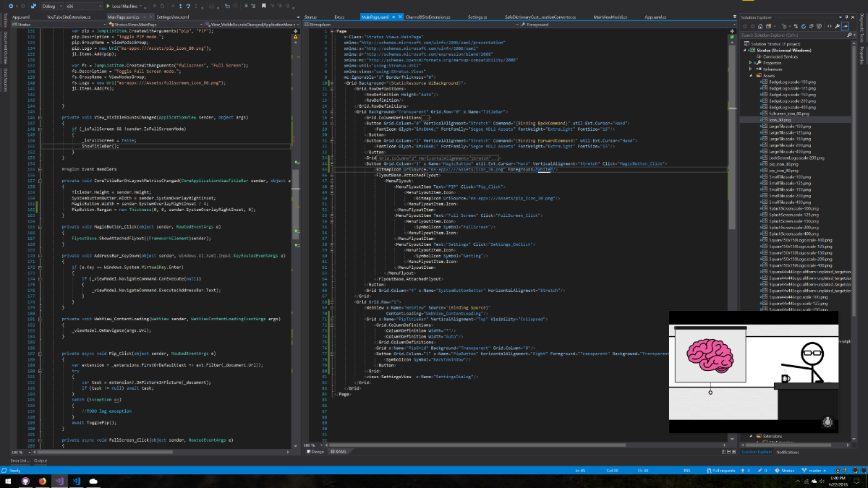Open Properties wrench icon in Solution Explorer
This screenshot has height=488, width=868.
[836, 25]
